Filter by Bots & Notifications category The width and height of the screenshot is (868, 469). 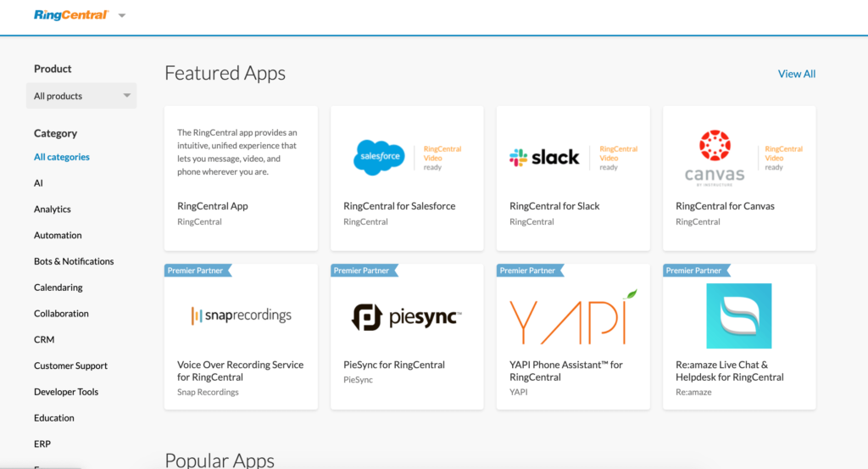[x=74, y=261]
